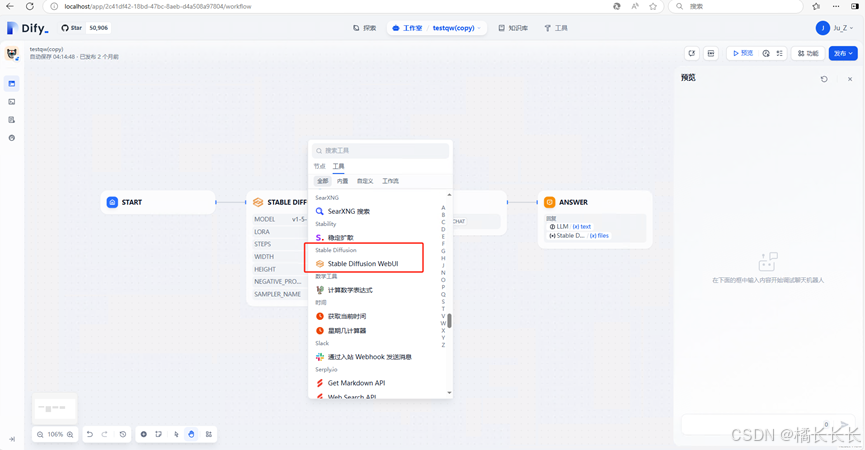Select the STABLE DIFF node title
This screenshot has width=865, height=450.
point(287,202)
